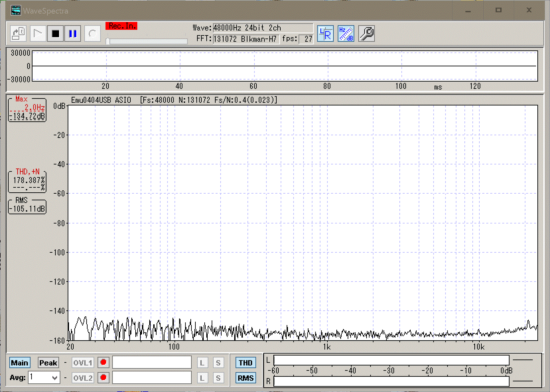Click the WaveSpectra title bar icon
The height and width of the screenshot is (392, 550).
click(x=16, y=11)
